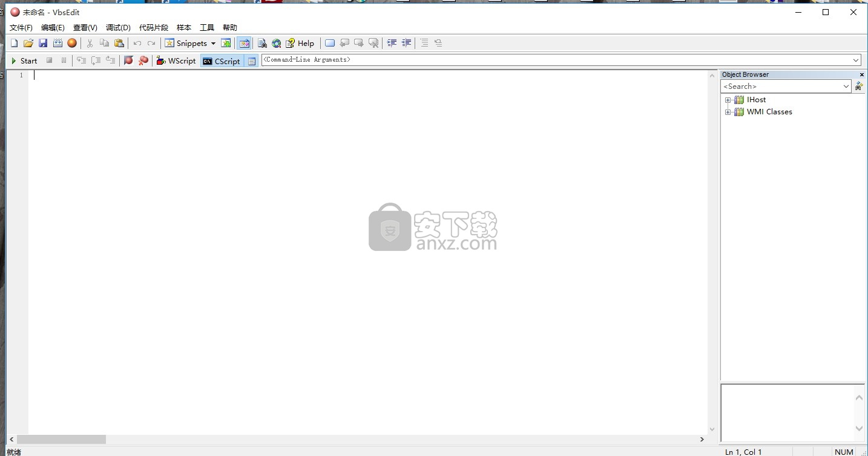Close the Object Browser panel

(x=862, y=74)
